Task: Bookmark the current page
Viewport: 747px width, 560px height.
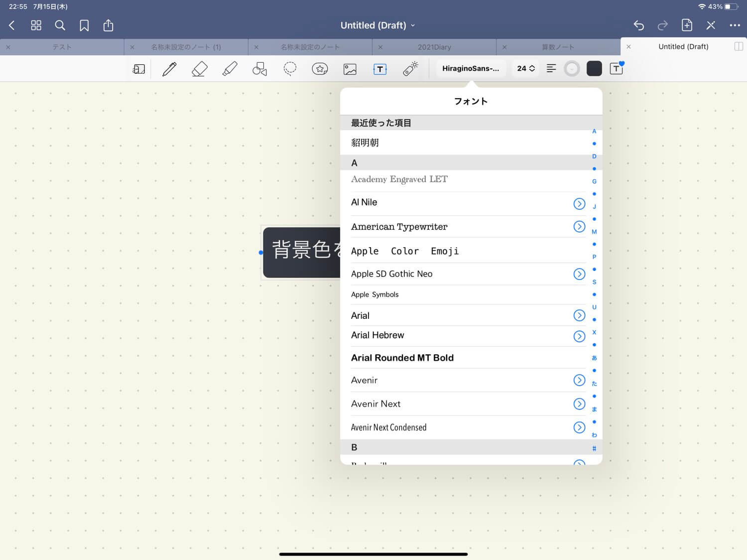Action: tap(84, 25)
